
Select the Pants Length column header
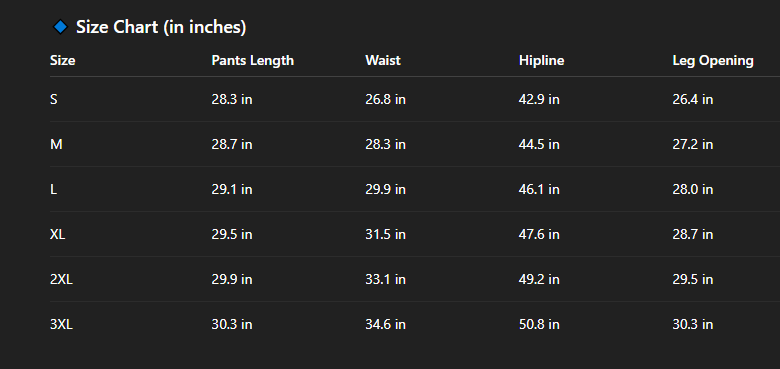(253, 61)
